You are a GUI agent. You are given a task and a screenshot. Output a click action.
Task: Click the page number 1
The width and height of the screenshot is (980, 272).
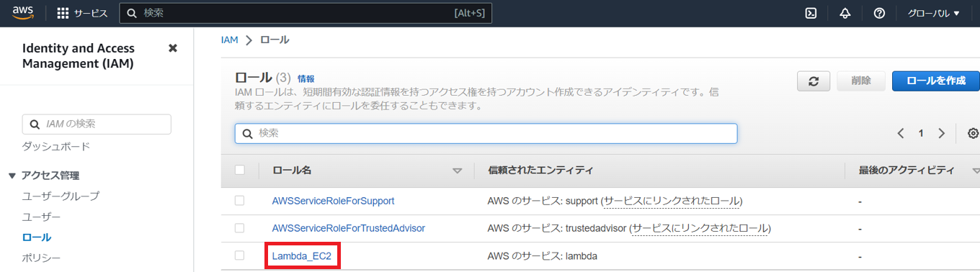921,133
